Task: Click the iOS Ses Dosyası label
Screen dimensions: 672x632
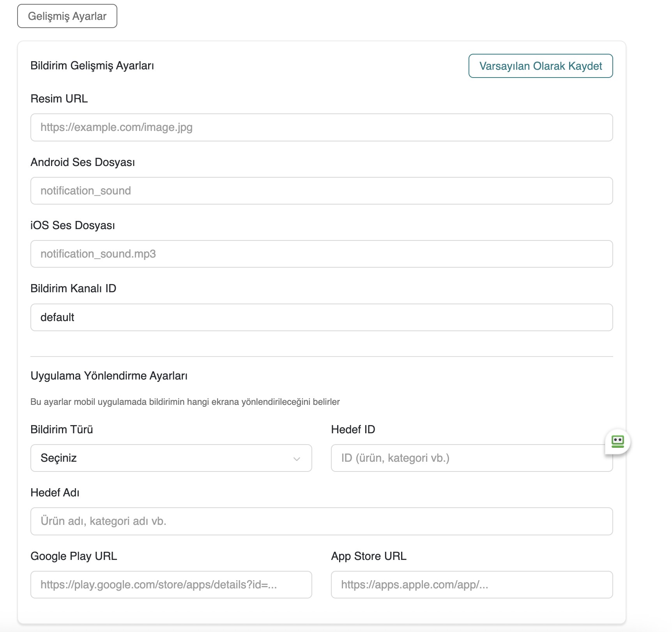Action: pyautogui.click(x=73, y=225)
